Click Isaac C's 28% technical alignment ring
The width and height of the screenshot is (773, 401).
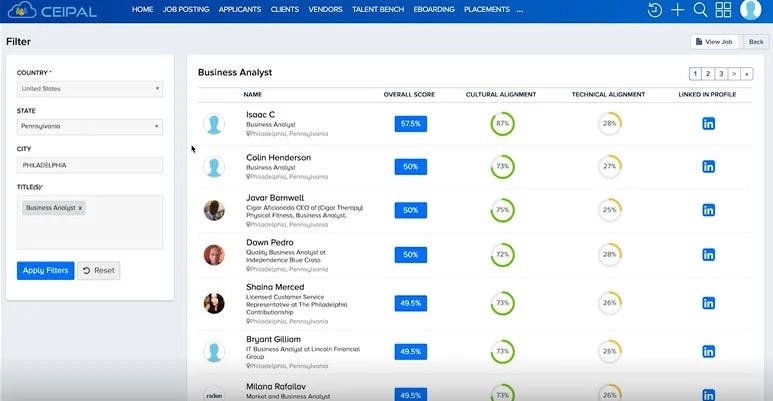610,124
